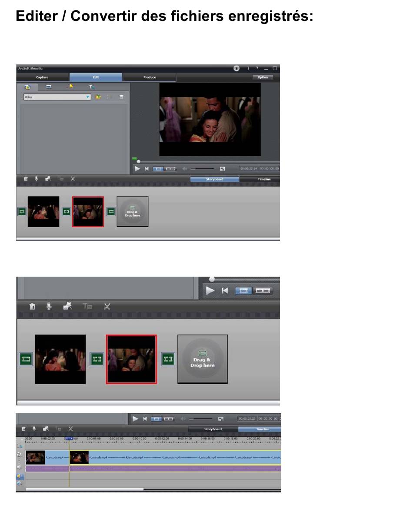Toggle single clip mode in timeline screenshot
The image size is (413, 532).
pyautogui.click(x=157, y=418)
